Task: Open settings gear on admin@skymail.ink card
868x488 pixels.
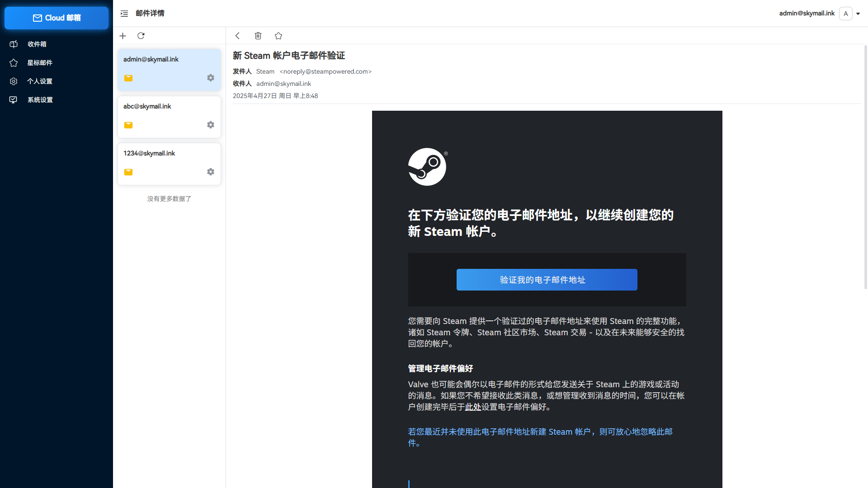Action: pyautogui.click(x=211, y=78)
